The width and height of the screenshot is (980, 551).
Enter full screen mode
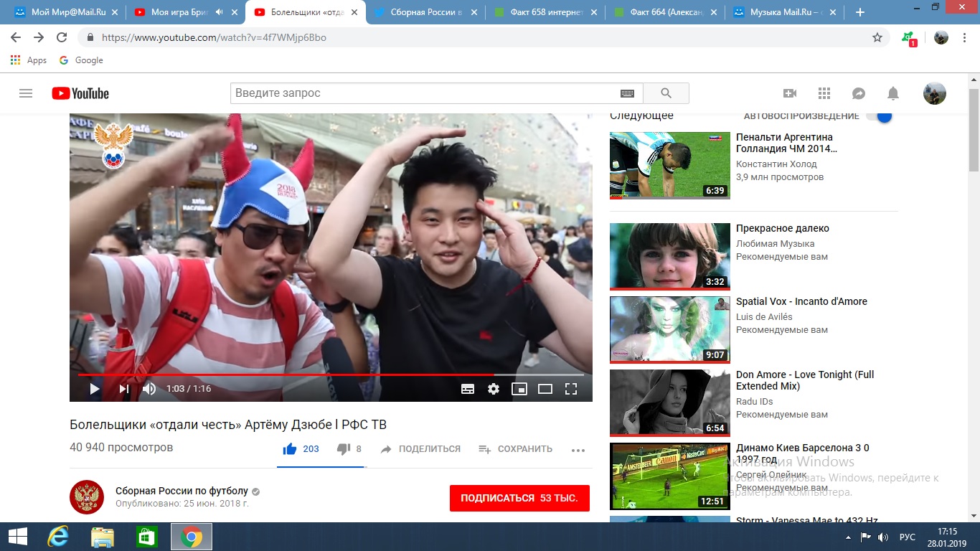571,389
